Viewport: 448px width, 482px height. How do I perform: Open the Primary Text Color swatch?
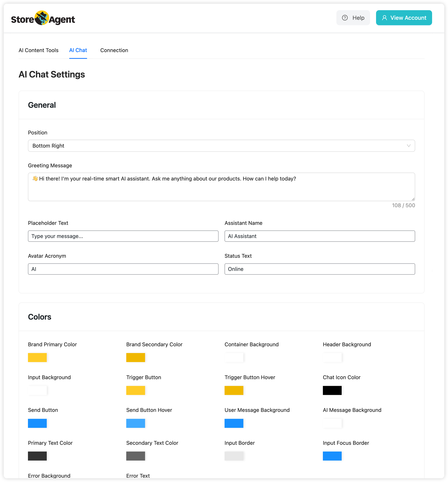point(37,456)
